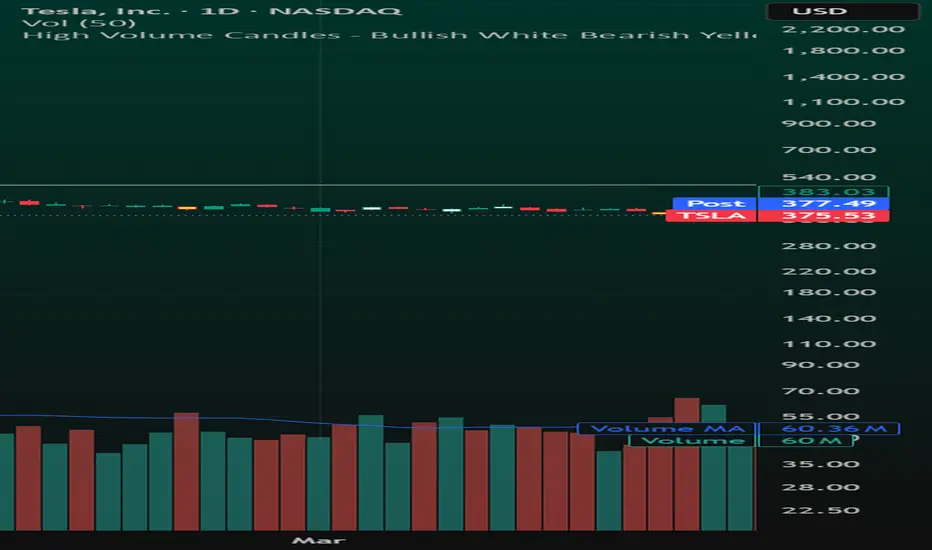Open the Vol (50) indicator legend
This screenshot has width=932, height=550.
pos(78,23)
